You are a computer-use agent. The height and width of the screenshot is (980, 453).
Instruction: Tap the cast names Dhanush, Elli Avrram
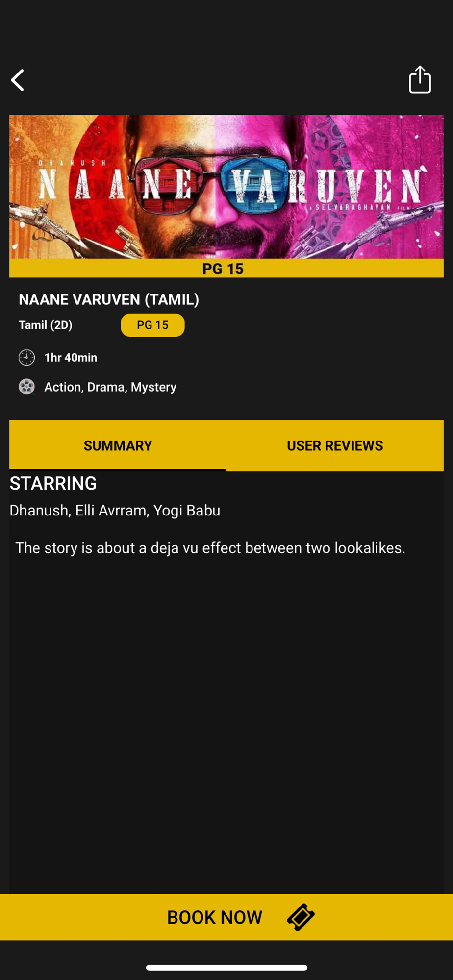click(78, 511)
